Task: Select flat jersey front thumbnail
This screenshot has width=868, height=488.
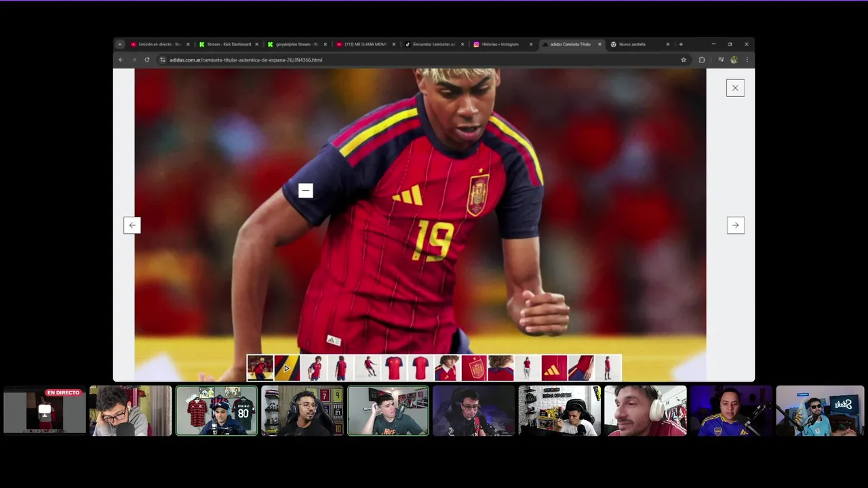Action: 394,368
